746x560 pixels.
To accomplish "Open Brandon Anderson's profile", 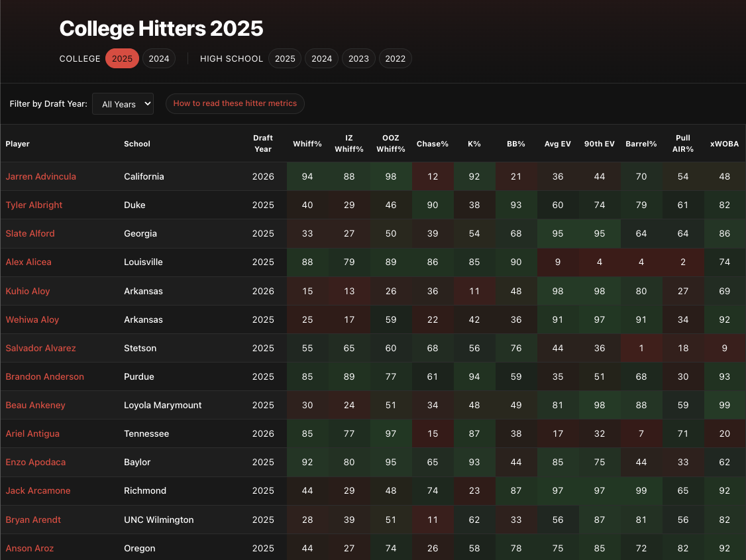I will coord(44,376).
